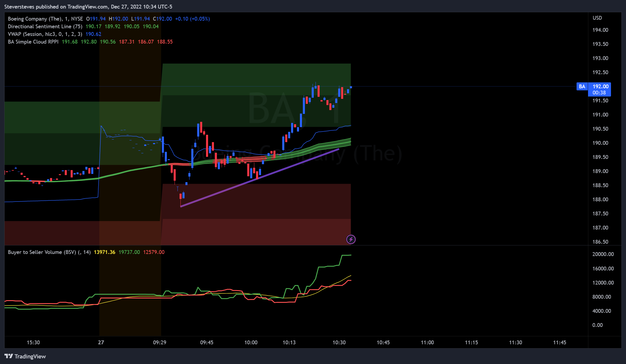
Task: Click the 27 date label on time axis
Action: (101, 343)
